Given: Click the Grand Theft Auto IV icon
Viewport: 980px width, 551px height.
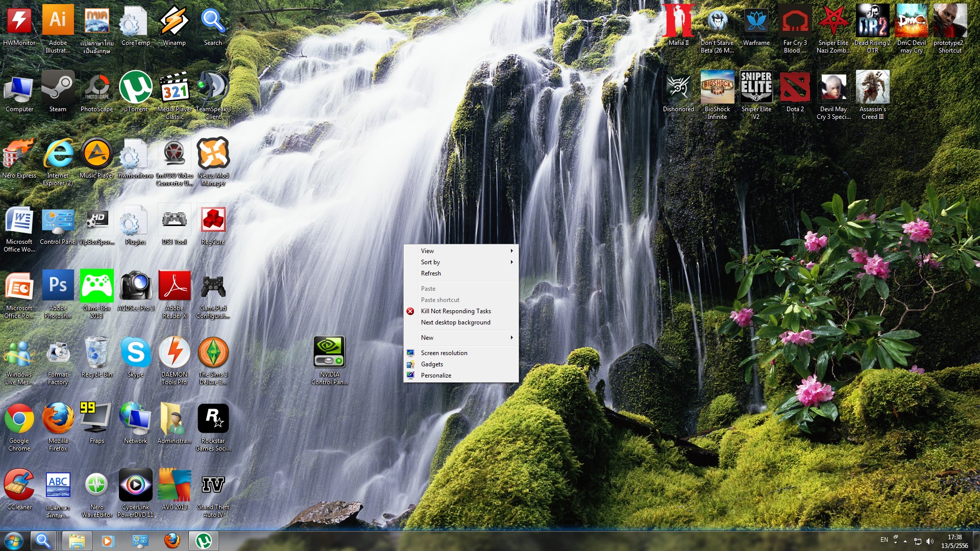Looking at the screenshot, I should click(213, 485).
